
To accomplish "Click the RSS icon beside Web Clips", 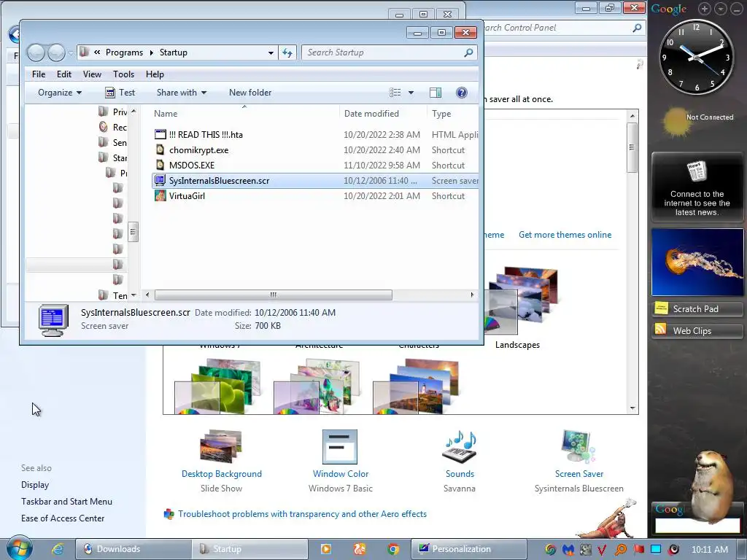I will point(661,329).
